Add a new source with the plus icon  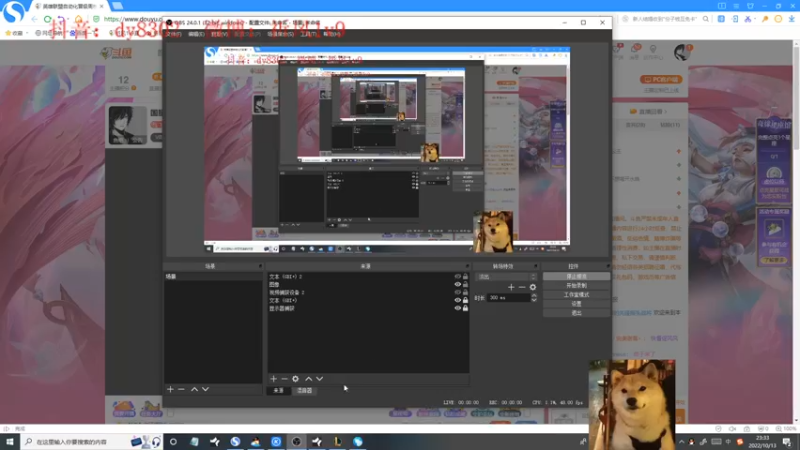[x=273, y=379]
